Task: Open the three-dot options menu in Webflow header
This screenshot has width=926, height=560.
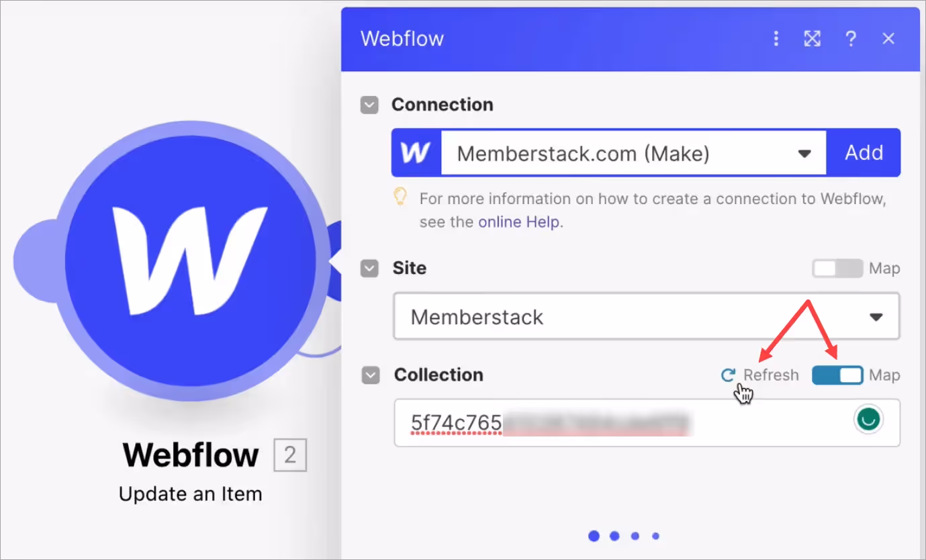Action: tap(776, 39)
